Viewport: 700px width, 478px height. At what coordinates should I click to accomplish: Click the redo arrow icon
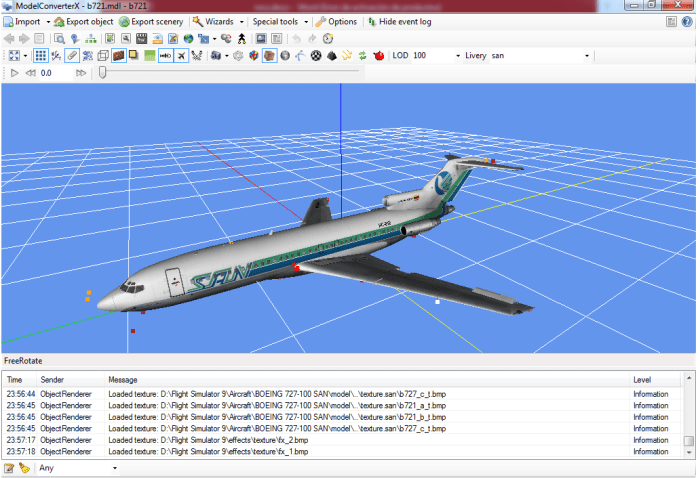tap(312, 39)
